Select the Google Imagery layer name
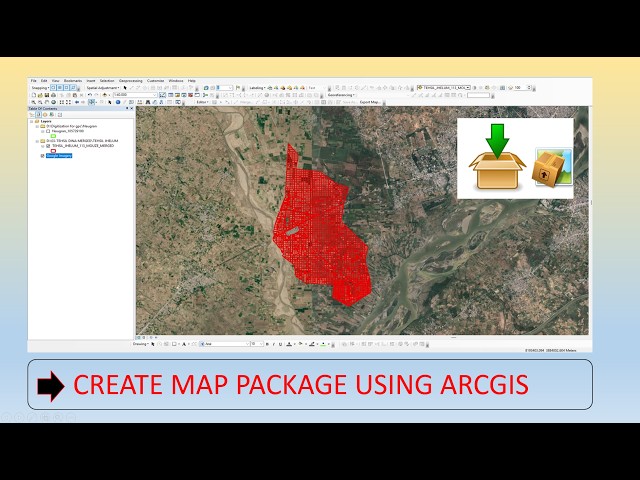The height and width of the screenshot is (480, 640). pos(59,156)
